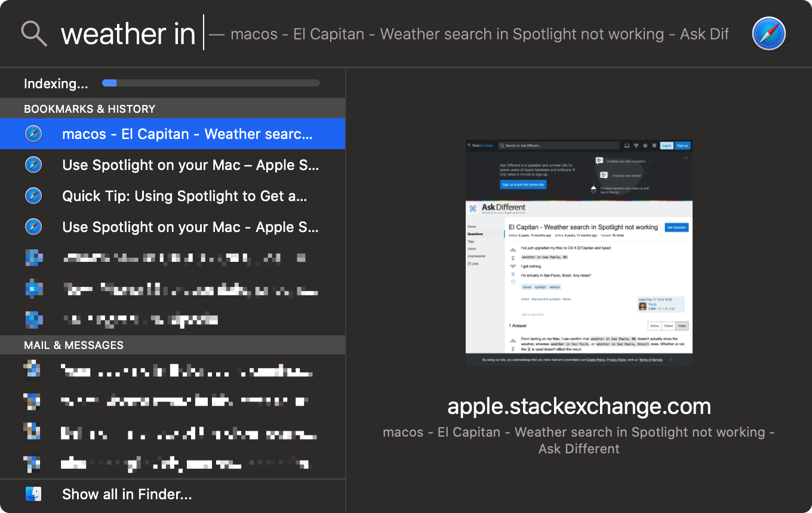This screenshot has width=812, height=513.
Task: Click the 'apple.stackexchange.com' domain text
Action: (579, 406)
